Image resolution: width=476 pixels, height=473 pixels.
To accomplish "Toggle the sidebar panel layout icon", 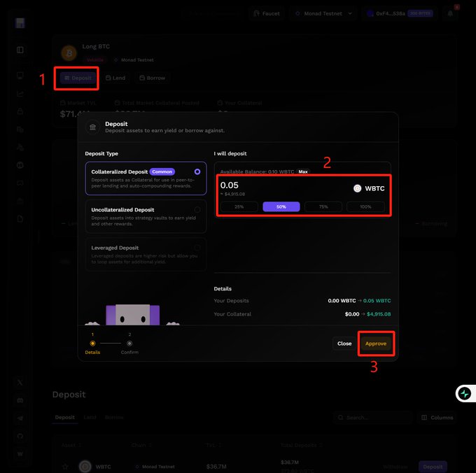I will [20, 50].
